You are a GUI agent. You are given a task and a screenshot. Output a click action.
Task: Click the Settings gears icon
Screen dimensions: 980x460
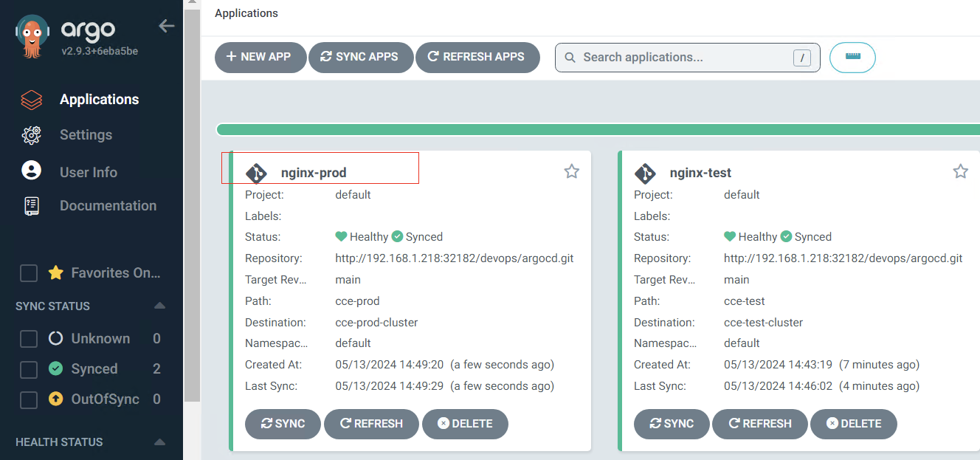(x=31, y=135)
